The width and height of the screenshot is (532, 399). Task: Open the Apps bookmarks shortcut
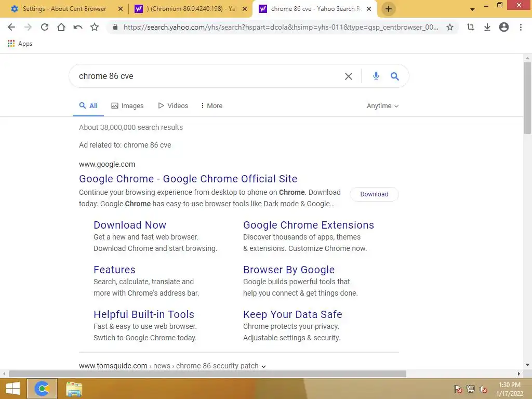pos(20,44)
